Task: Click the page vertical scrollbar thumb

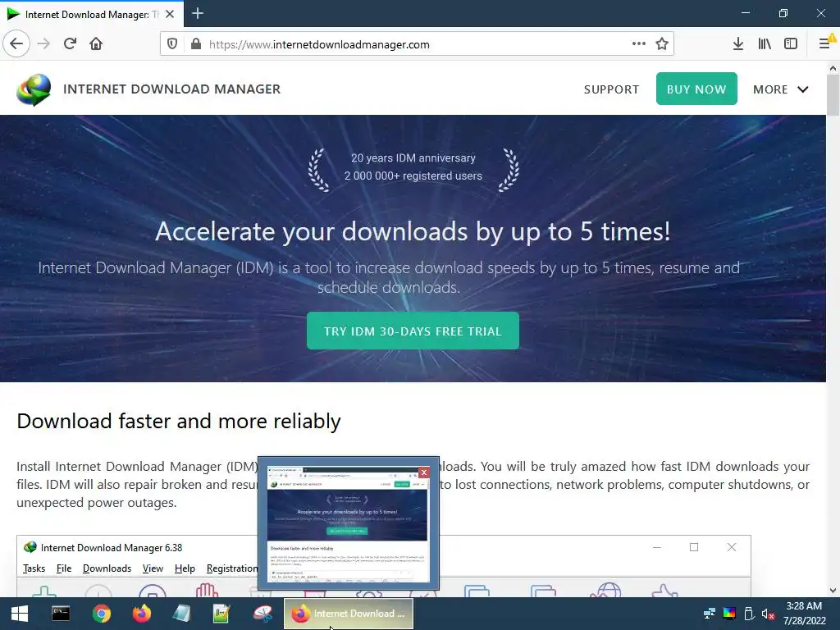Action: click(x=833, y=95)
